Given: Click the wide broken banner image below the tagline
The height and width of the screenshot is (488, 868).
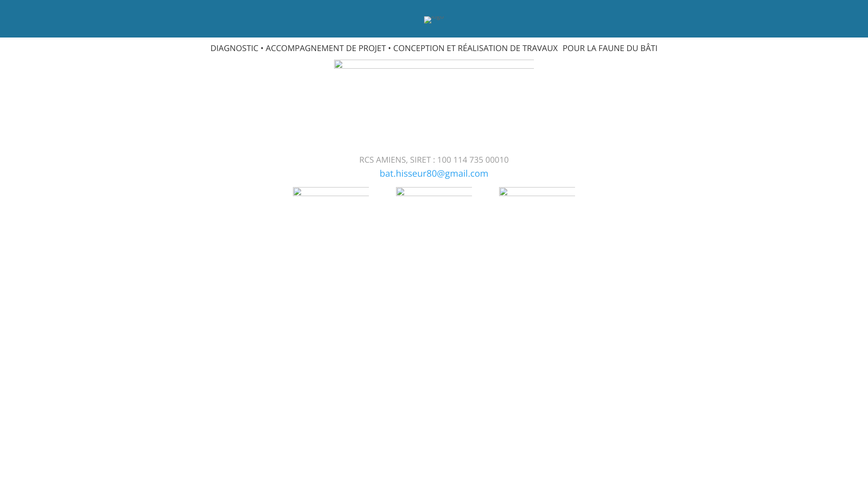Looking at the screenshot, I should coord(434,64).
